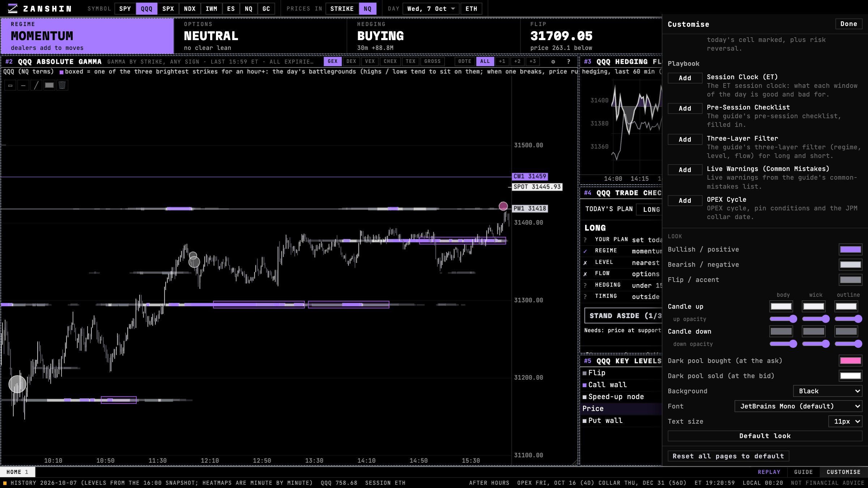Click the Flip square marker in Key Levels
This screenshot has height=488, width=868.
[x=584, y=373]
